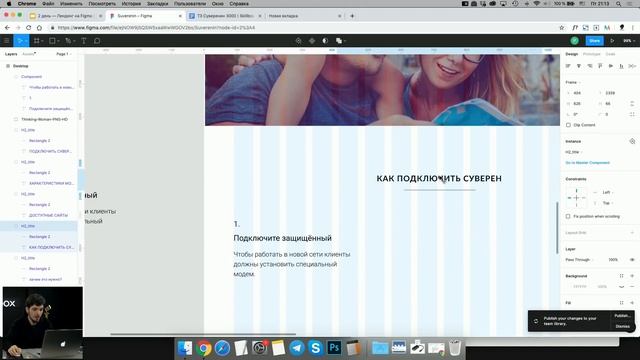Click Dismiss in the library notification
The image size is (640, 360).
[622, 326]
